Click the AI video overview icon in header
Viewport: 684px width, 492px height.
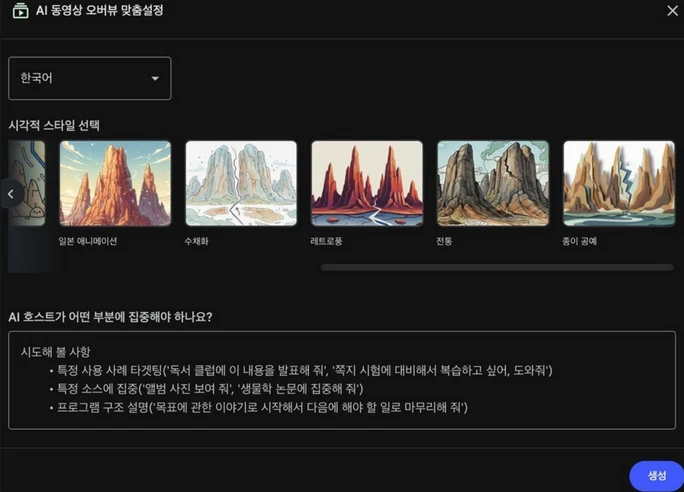20,11
